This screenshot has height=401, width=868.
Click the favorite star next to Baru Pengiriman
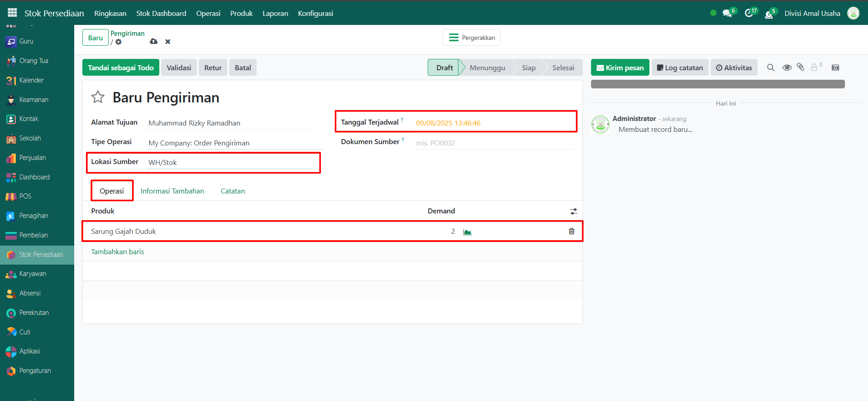coord(98,97)
